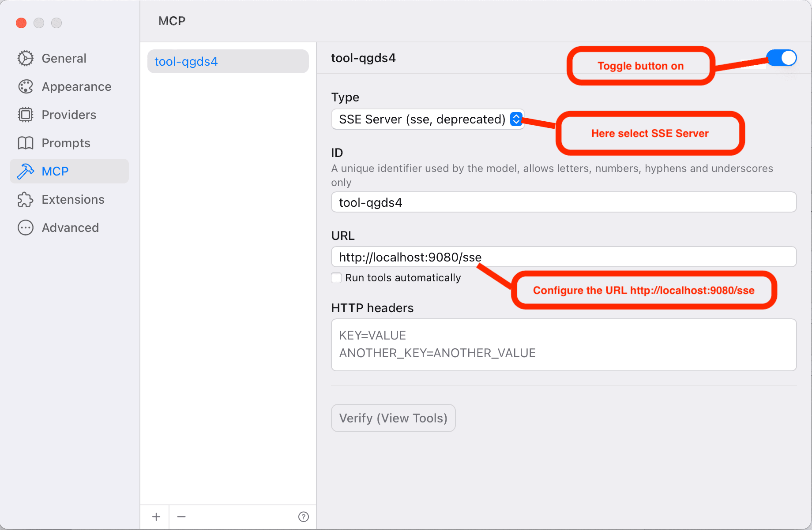812x530 pixels.
Task: Add a new MCP server with plus button
Action: pos(156,517)
